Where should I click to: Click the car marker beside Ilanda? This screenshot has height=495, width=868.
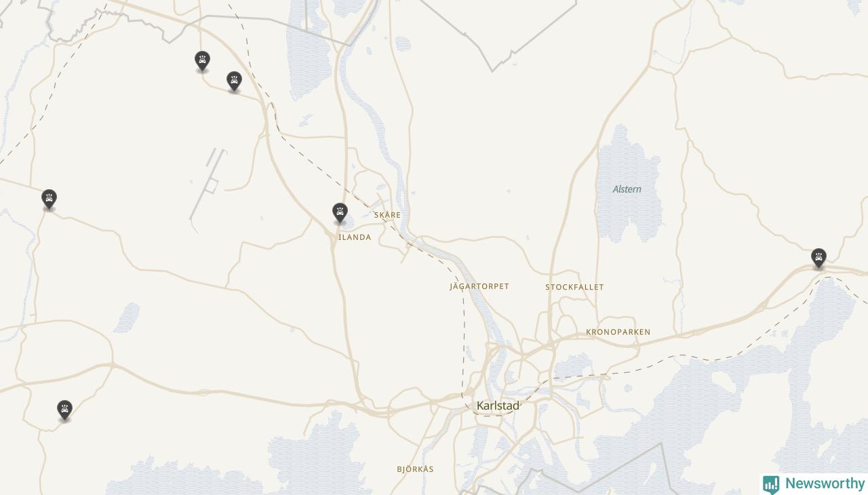(340, 213)
